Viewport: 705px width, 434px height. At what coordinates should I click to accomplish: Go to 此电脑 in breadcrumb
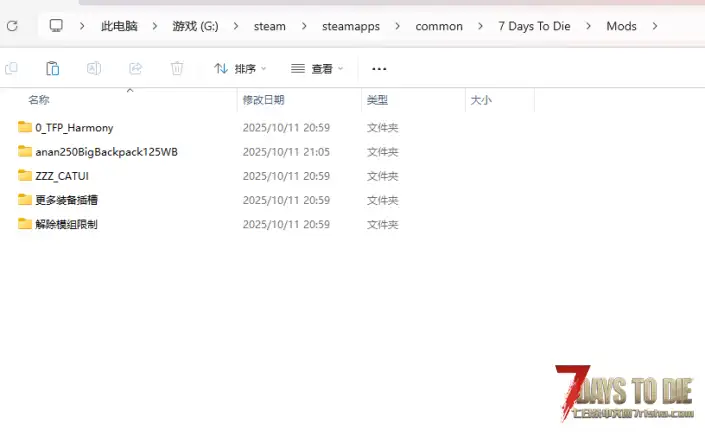[x=119, y=26]
